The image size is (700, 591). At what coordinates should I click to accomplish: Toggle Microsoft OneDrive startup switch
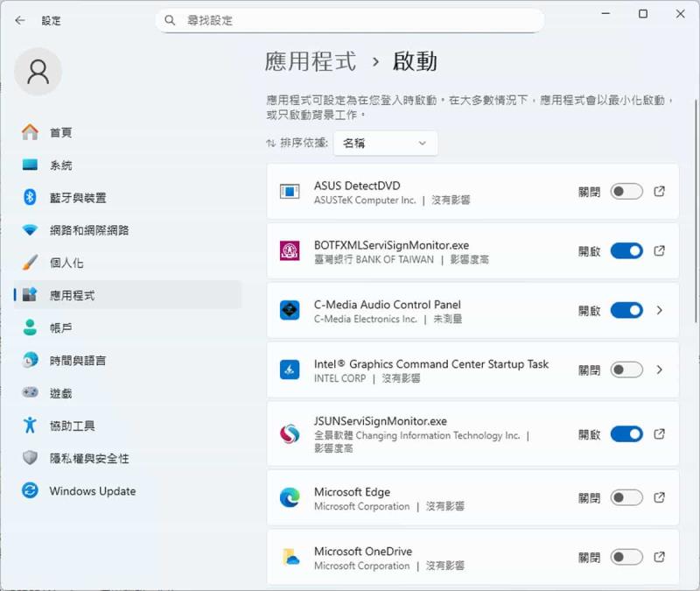(x=626, y=558)
